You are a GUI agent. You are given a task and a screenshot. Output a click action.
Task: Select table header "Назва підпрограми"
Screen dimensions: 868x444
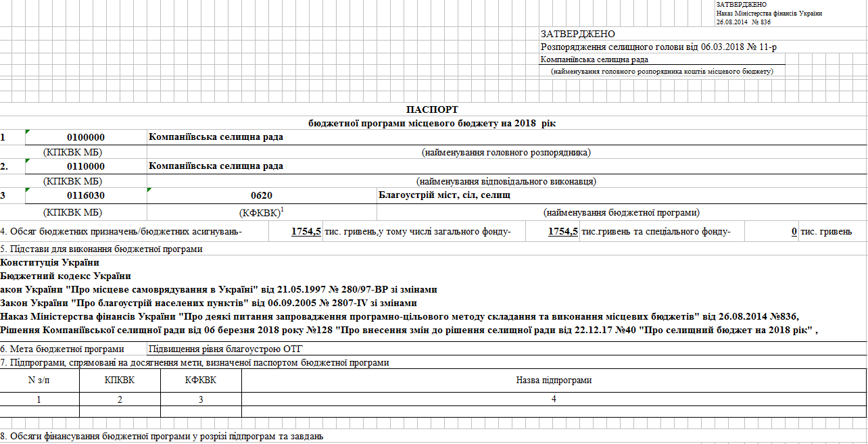(554, 380)
